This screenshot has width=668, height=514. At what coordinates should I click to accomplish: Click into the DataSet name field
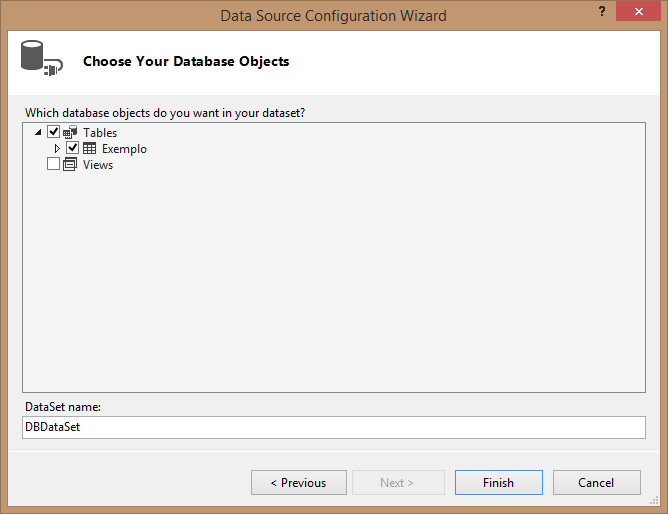(x=334, y=427)
